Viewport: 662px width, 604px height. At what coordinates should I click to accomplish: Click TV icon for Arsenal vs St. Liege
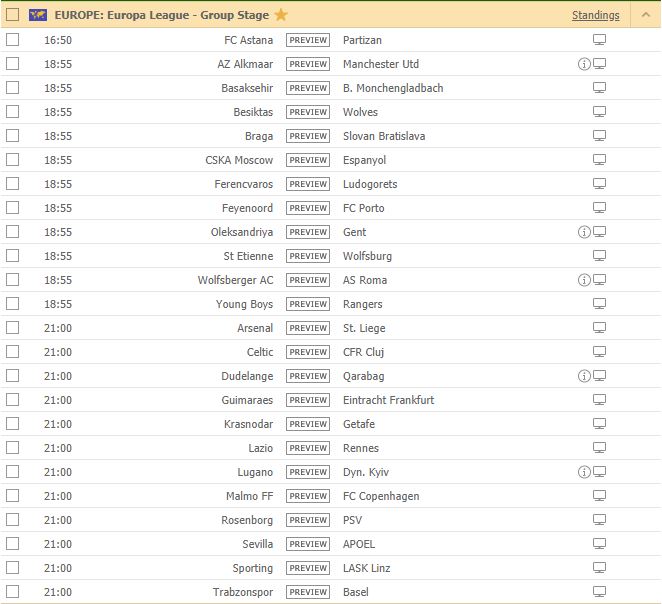600,328
